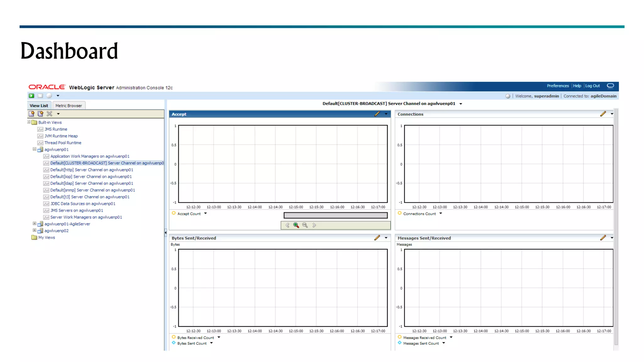Open Bytes Received Count legend dropdown

pyautogui.click(x=219, y=337)
